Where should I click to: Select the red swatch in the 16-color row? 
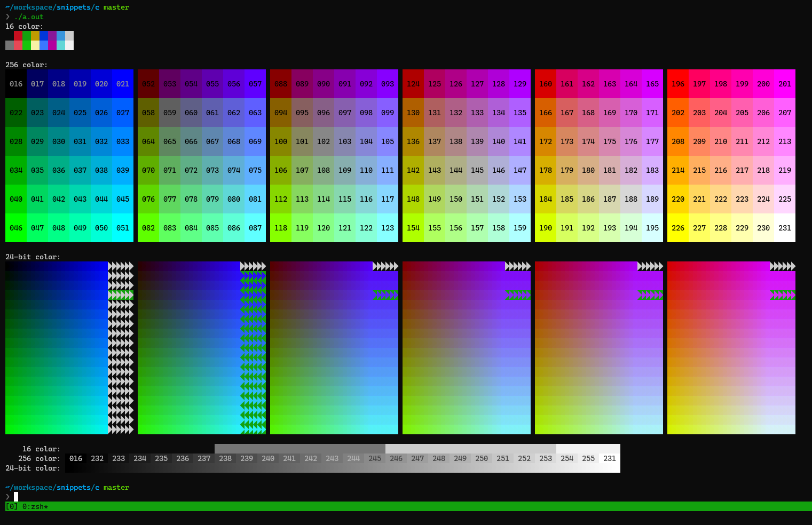click(x=18, y=35)
